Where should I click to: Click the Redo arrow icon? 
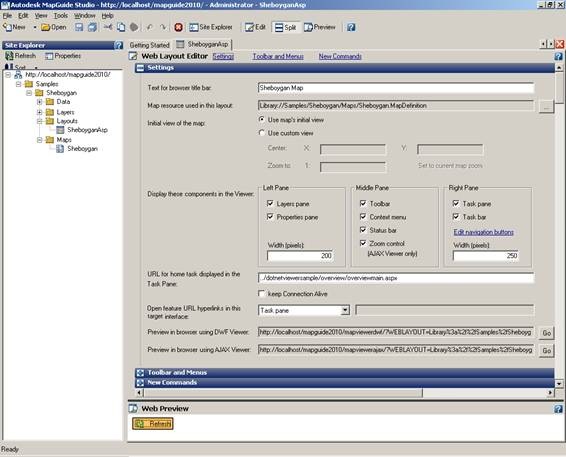click(x=163, y=27)
